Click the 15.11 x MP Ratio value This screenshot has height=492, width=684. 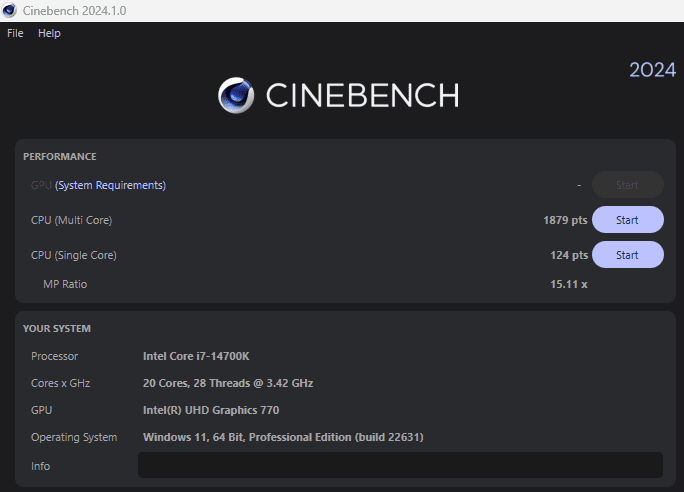(x=569, y=284)
